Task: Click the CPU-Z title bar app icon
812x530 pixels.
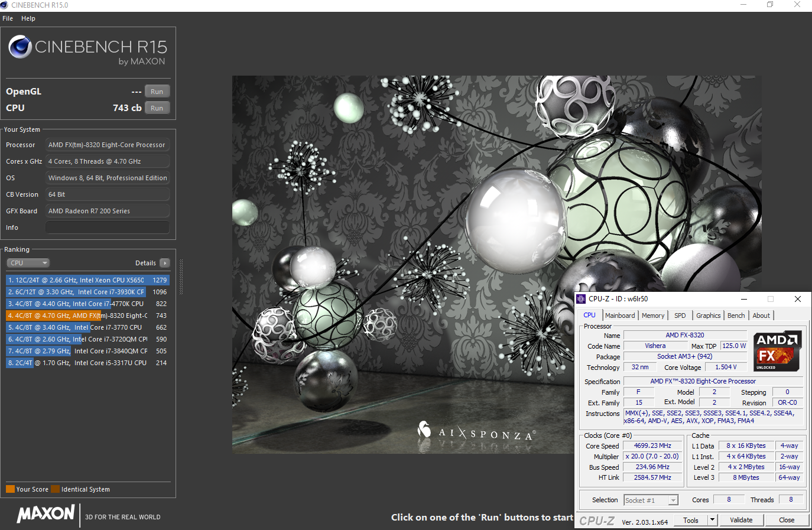Action: [581, 299]
